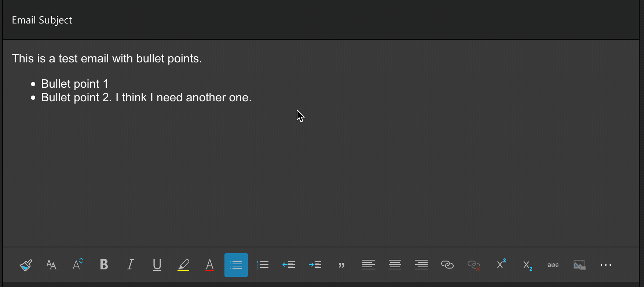Apply the yellow text highlight color

183,265
